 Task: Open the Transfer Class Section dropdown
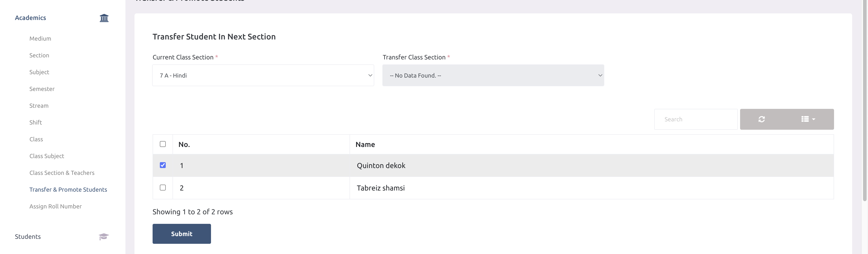click(x=493, y=75)
